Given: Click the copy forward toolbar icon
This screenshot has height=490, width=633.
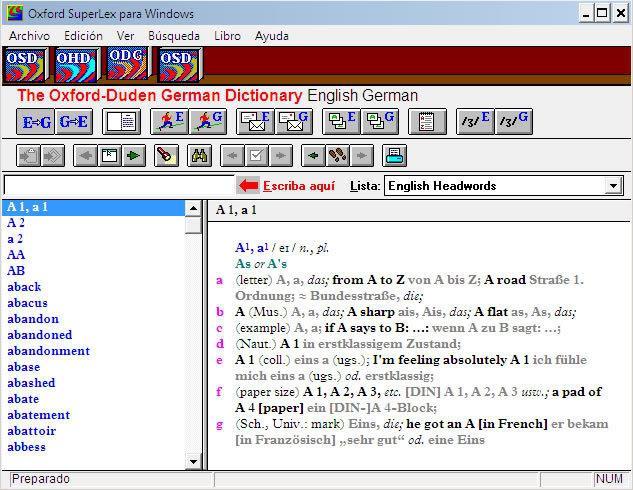Looking at the screenshot, I should point(53,155).
